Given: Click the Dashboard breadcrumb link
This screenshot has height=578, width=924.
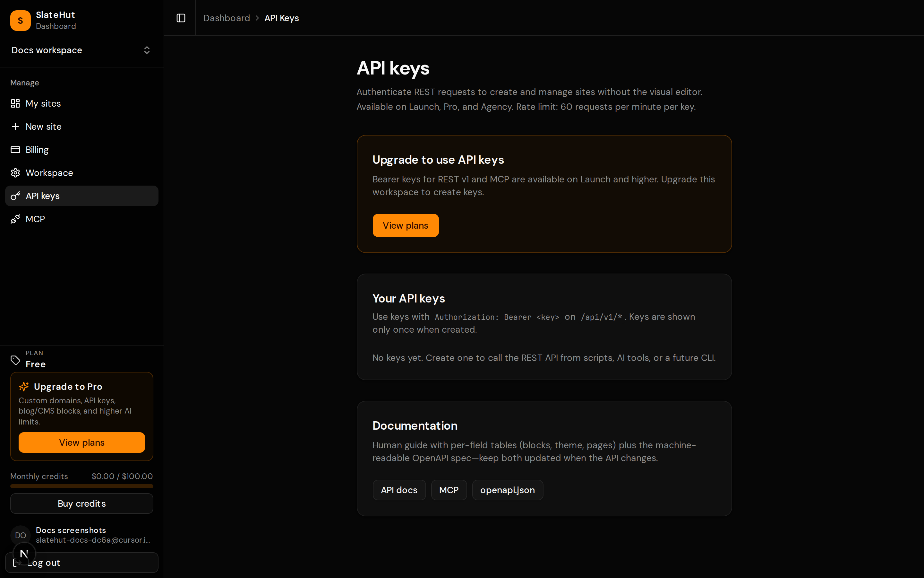Looking at the screenshot, I should (227, 18).
